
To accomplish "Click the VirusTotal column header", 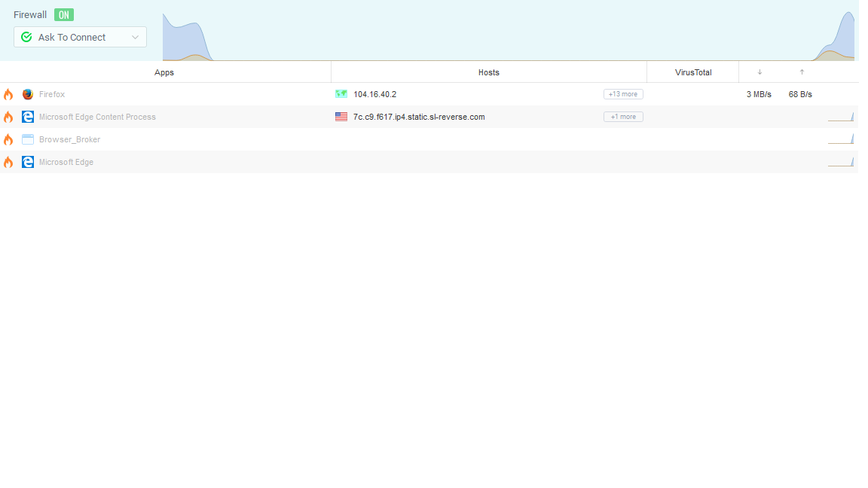I will [x=693, y=72].
